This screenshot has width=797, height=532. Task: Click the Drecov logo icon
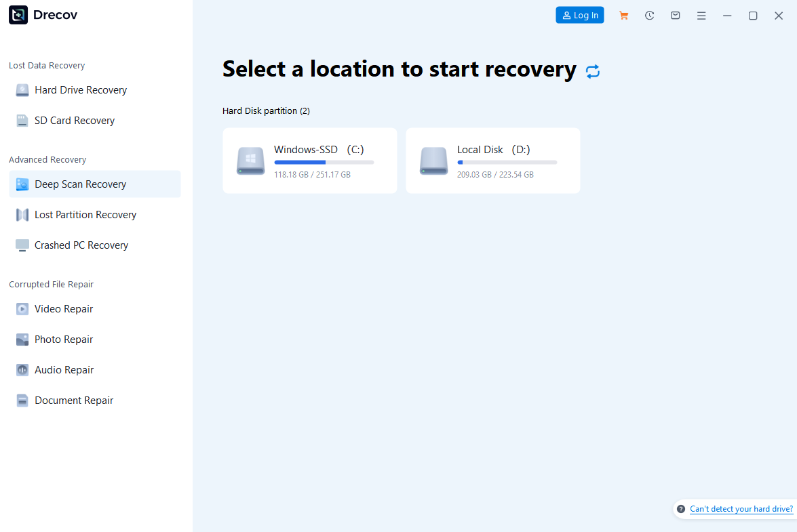coord(18,14)
